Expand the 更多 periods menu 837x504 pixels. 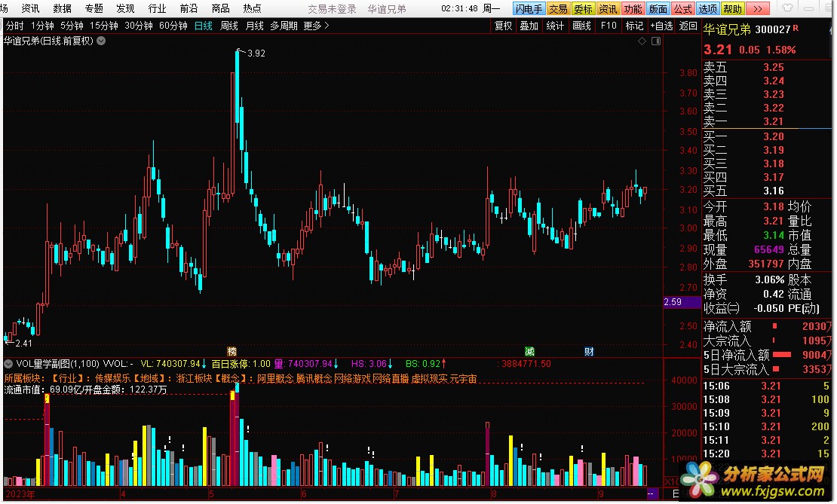[x=316, y=26]
